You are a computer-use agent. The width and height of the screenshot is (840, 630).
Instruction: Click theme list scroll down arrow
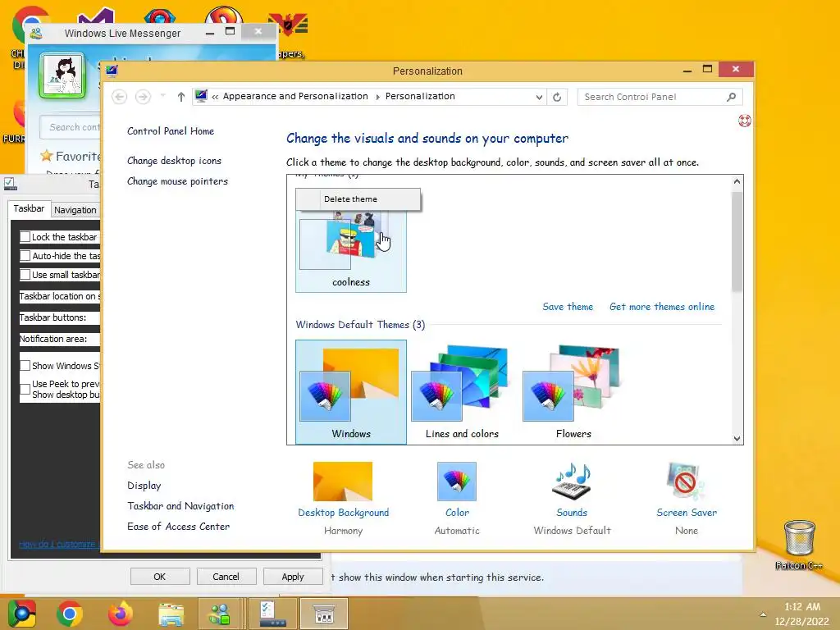737,438
